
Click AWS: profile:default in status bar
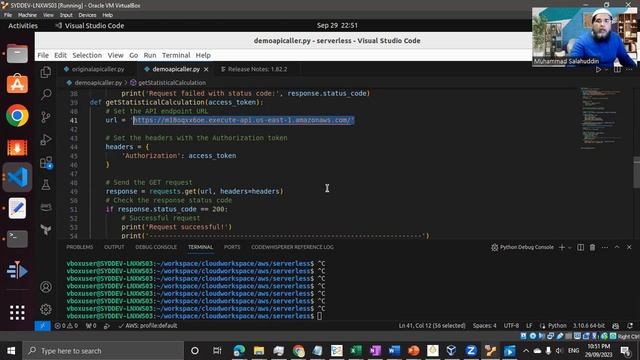[x=148, y=326]
